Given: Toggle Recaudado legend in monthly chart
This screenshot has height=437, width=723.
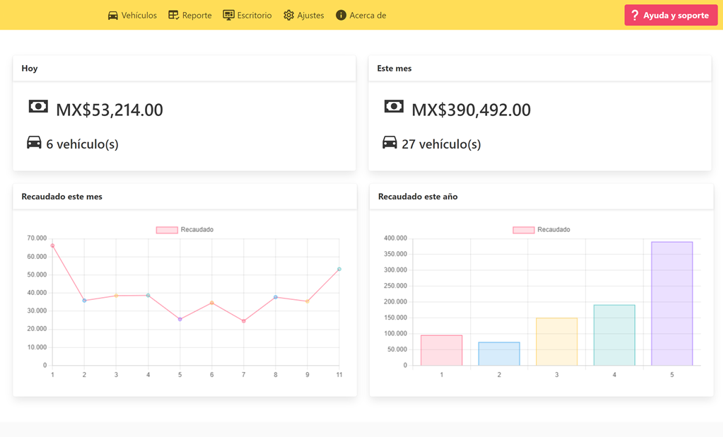Looking at the screenshot, I should coord(185,230).
